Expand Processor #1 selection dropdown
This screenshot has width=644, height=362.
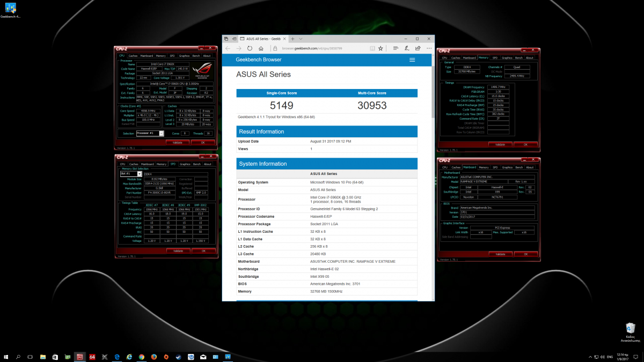coord(162,133)
